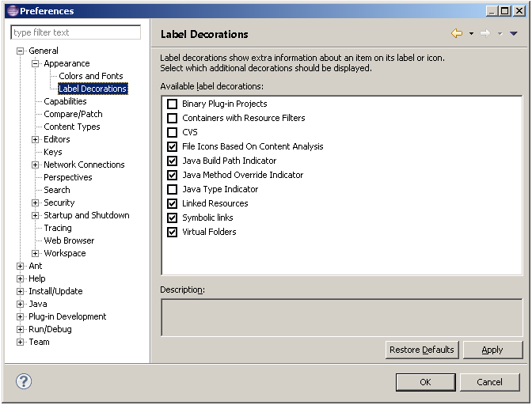
Task: Uncheck Virtual Folders decoration
Action: (172, 232)
